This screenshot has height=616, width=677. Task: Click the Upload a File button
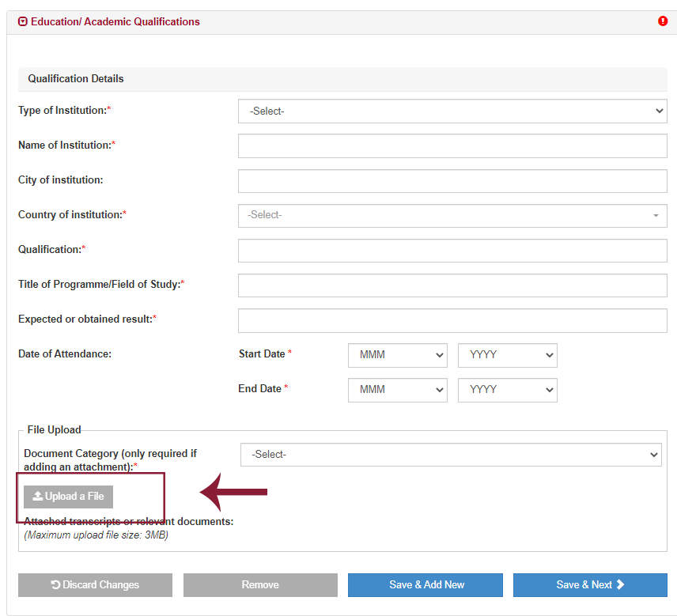[x=69, y=497]
